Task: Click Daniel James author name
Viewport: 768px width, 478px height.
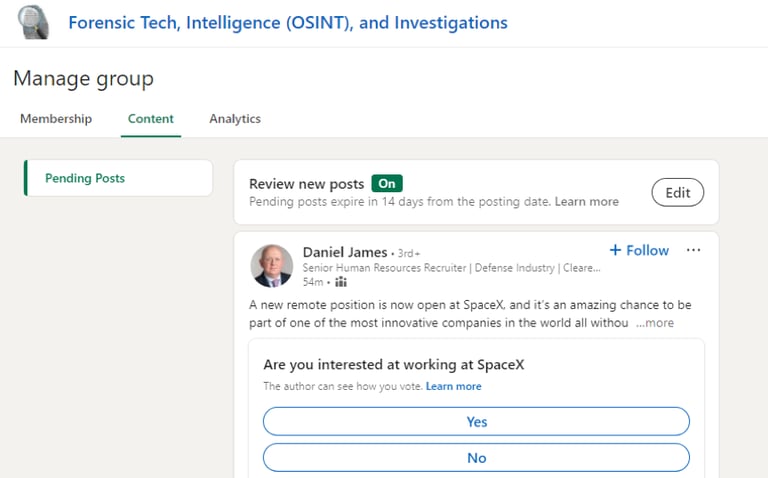Action: click(x=345, y=252)
